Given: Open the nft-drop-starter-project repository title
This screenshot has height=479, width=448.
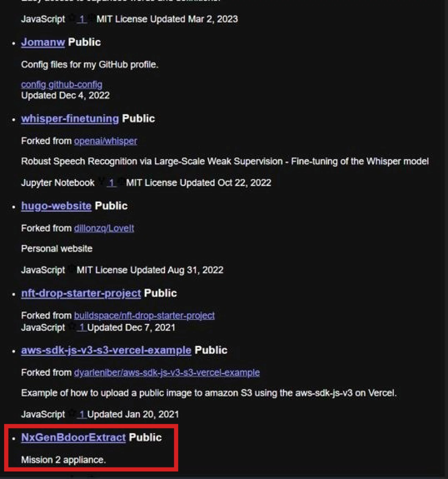Looking at the screenshot, I should click(x=81, y=293).
